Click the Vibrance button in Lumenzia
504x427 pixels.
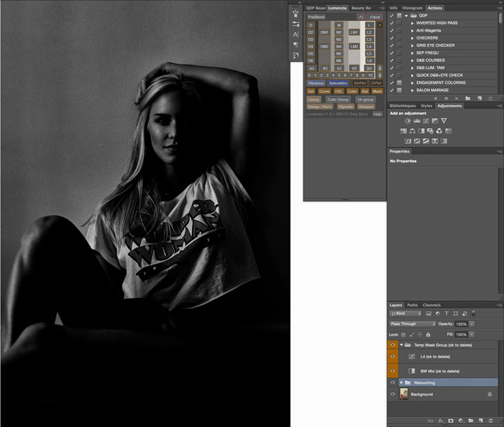click(x=316, y=83)
